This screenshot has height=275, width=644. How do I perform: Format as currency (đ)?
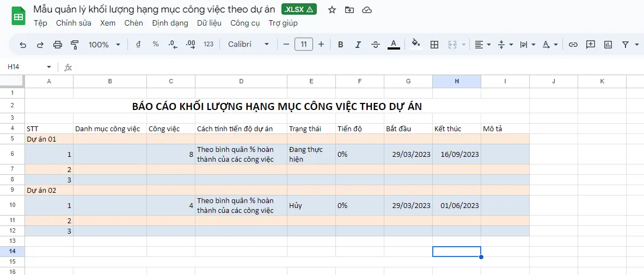(x=138, y=45)
